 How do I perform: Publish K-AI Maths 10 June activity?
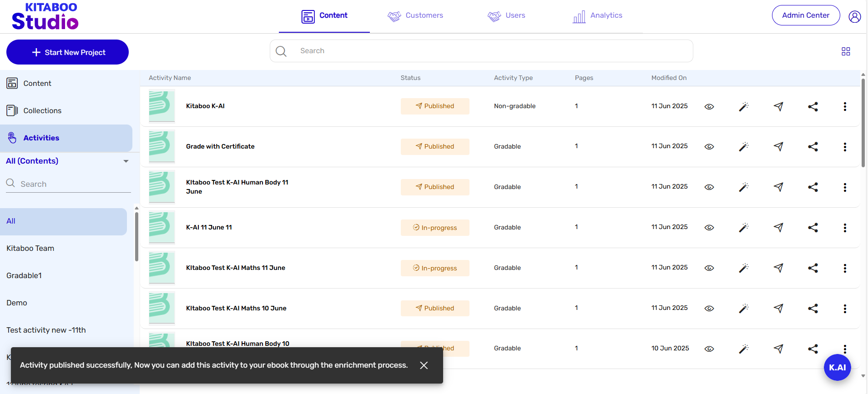(x=778, y=309)
